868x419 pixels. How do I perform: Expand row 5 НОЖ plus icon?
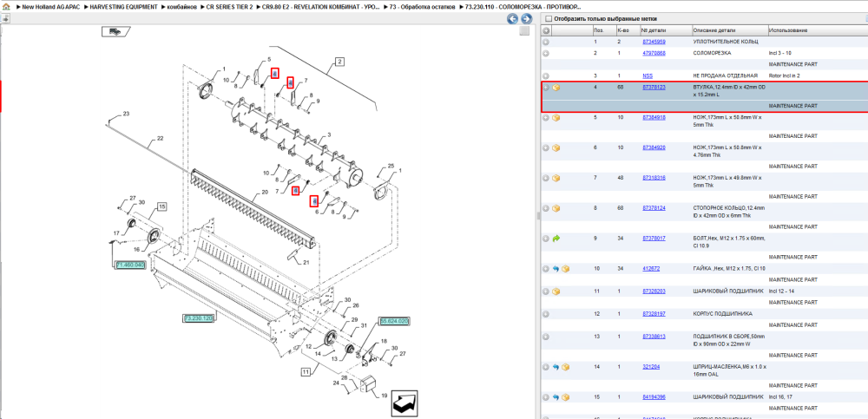(x=546, y=118)
